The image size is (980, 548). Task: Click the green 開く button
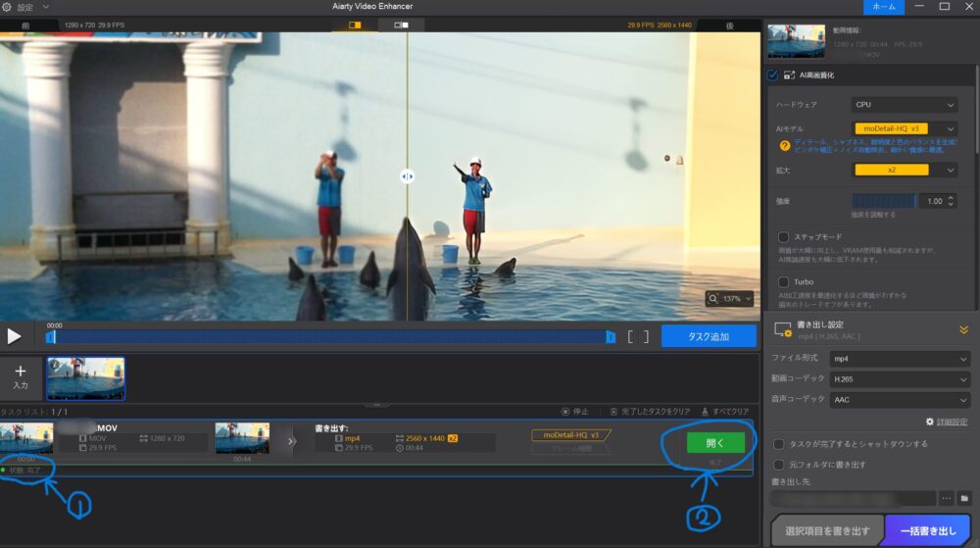tap(715, 442)
